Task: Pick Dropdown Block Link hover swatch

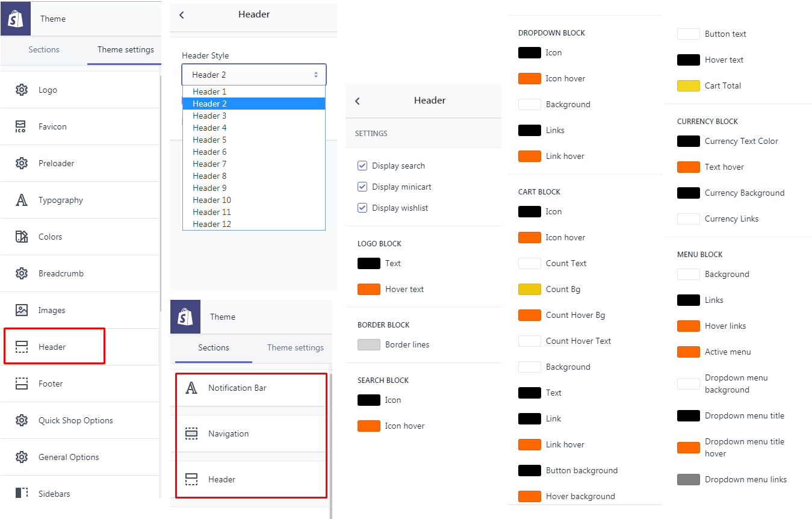Action: (x=530, y=156)
